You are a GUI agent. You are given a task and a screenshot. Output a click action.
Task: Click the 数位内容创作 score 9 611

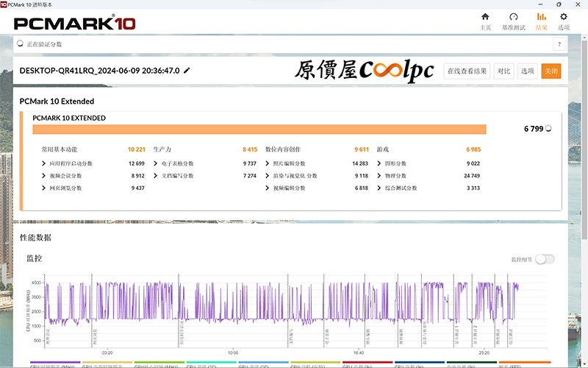click(x=362, y=149)
